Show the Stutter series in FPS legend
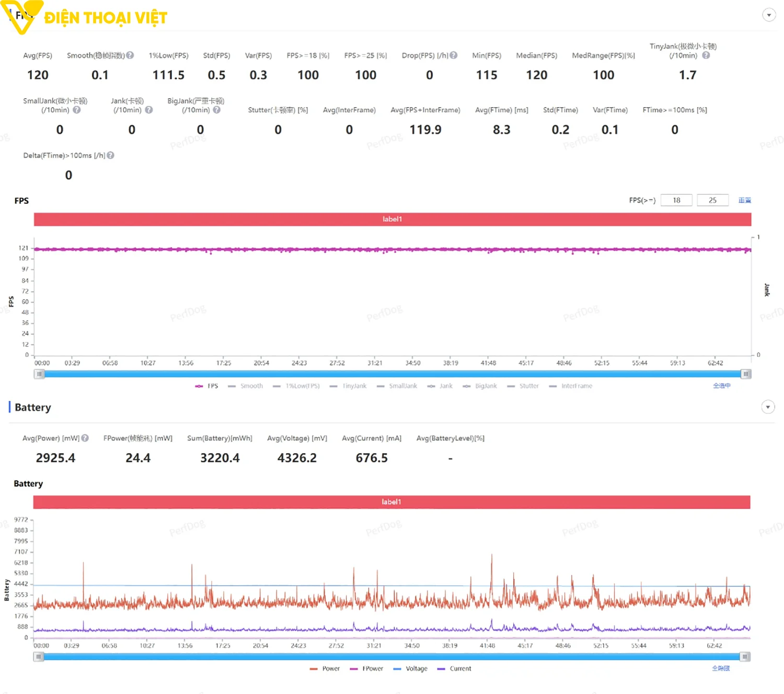Image resolution: width=784 pixels, height=694 pixels. pos(523,386)
